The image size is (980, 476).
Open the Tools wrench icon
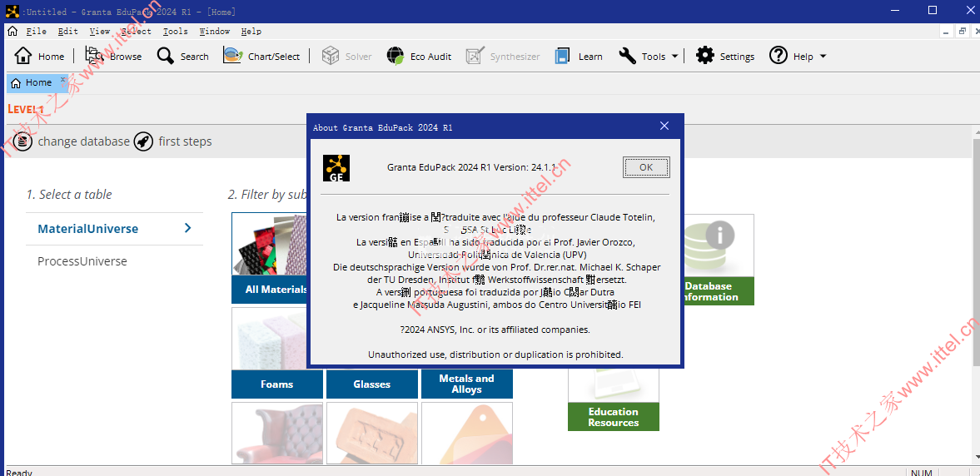[628, 57]
